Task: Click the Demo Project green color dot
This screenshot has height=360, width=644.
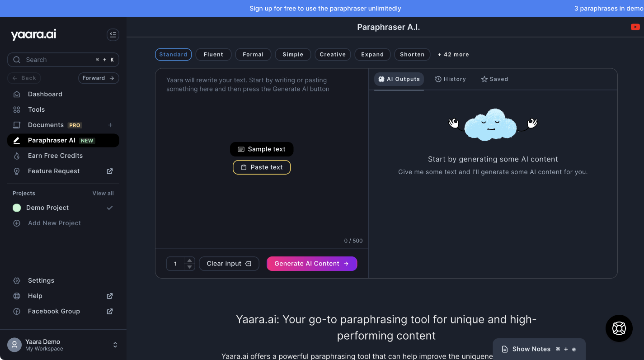Action: (x=16, y=208)
